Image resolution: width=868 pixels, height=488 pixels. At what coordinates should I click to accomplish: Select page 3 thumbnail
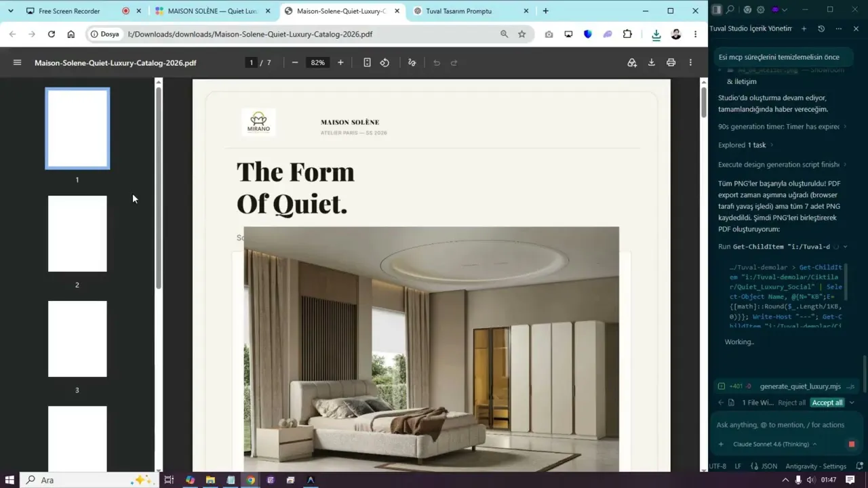pyautogui.click(x=77, y=339)
